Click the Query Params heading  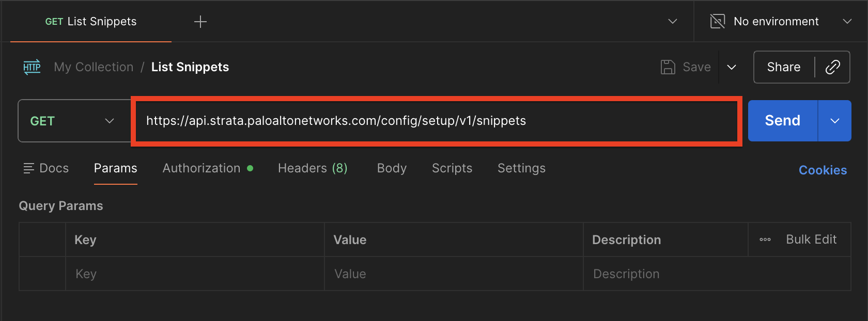tap(61, 206)
